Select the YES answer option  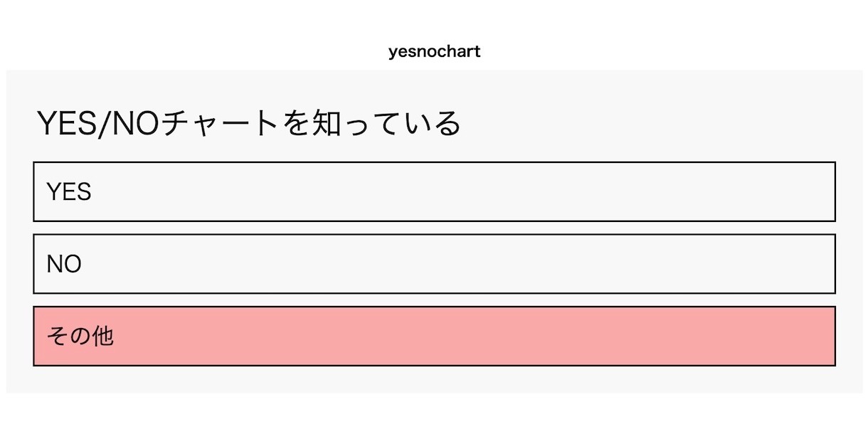point(434,191)
